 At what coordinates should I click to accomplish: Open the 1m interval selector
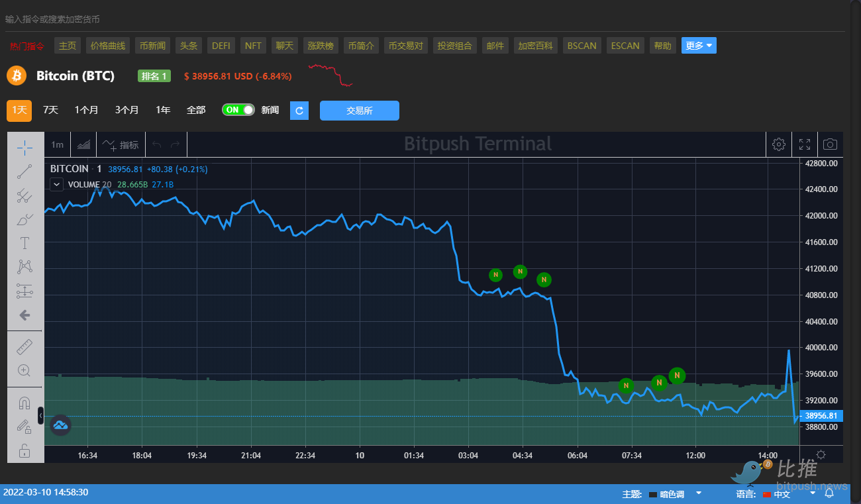(x=58, y=144)
